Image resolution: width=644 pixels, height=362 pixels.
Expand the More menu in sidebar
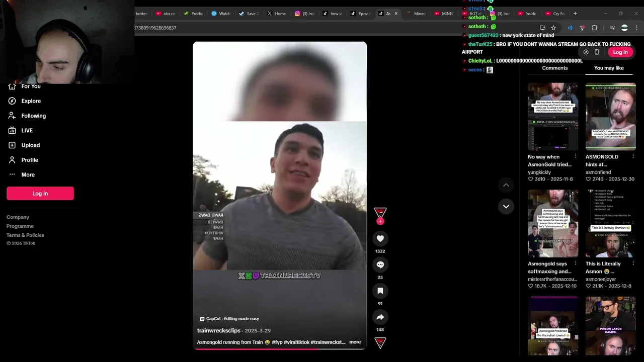pos(28,174)
